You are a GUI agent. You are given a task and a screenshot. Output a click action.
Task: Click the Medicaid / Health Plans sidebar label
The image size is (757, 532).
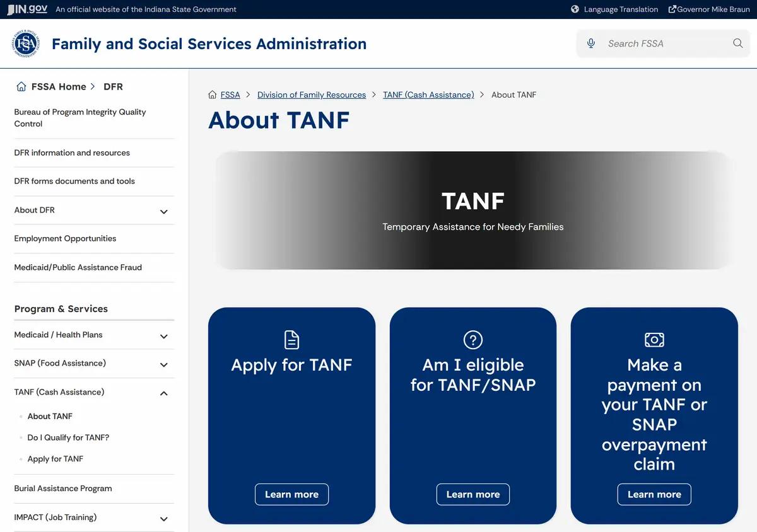(58, 335)
